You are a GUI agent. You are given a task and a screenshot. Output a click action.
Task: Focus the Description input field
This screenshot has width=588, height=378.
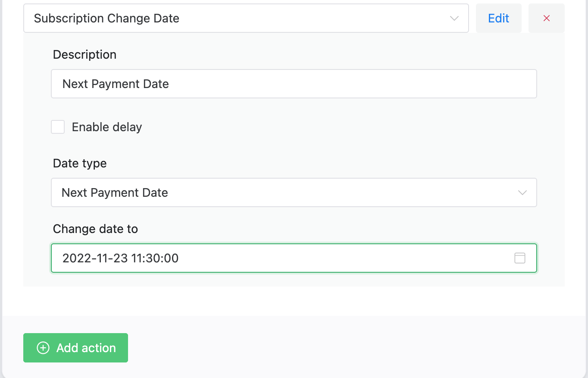(x=294, y=84)
